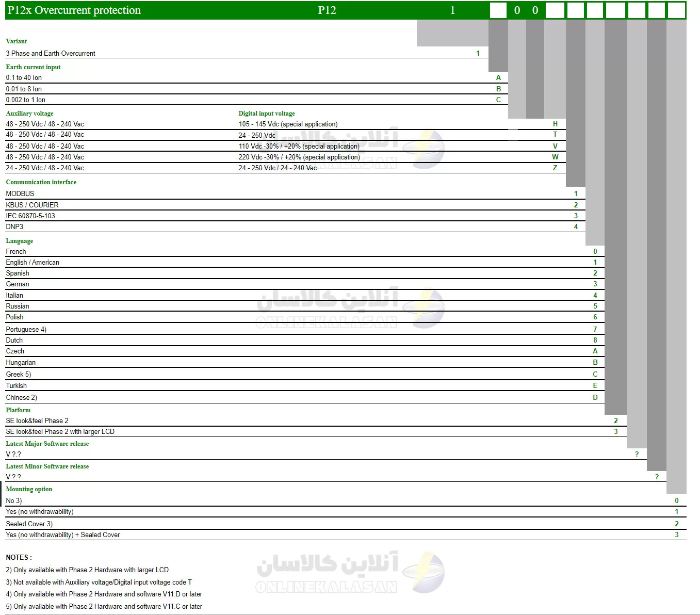This screenshot has height=615, width=700.
Task: Click the 'Greek 5)' language row
Action: 305,374
